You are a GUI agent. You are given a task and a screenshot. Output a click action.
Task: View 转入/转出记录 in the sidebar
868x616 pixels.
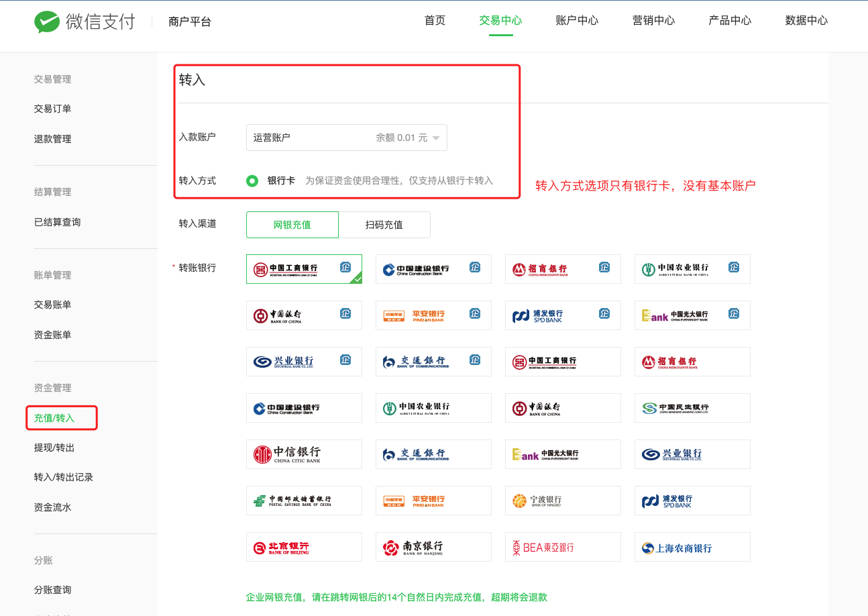[64, 477]
